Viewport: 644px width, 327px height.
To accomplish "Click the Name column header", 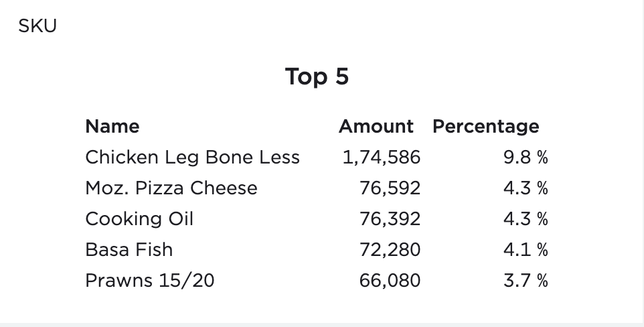I will [112, 126].
